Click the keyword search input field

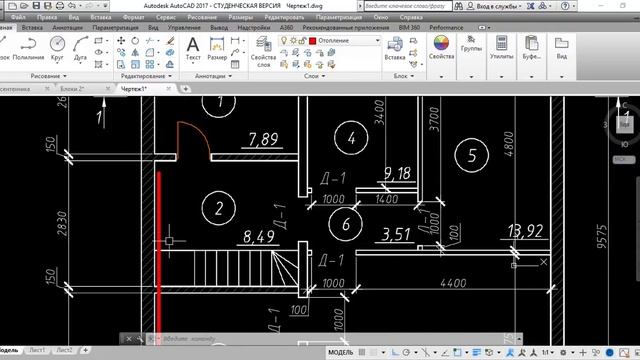407,6
